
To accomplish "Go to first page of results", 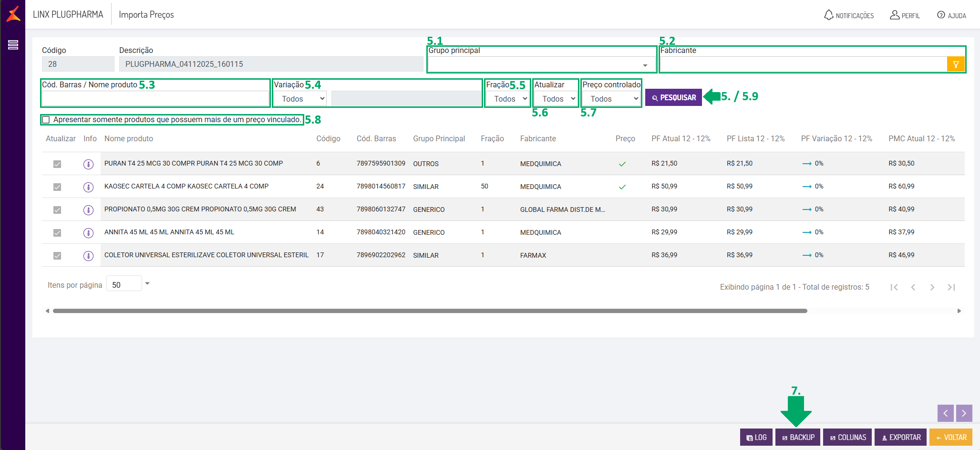I will point(894,287).
